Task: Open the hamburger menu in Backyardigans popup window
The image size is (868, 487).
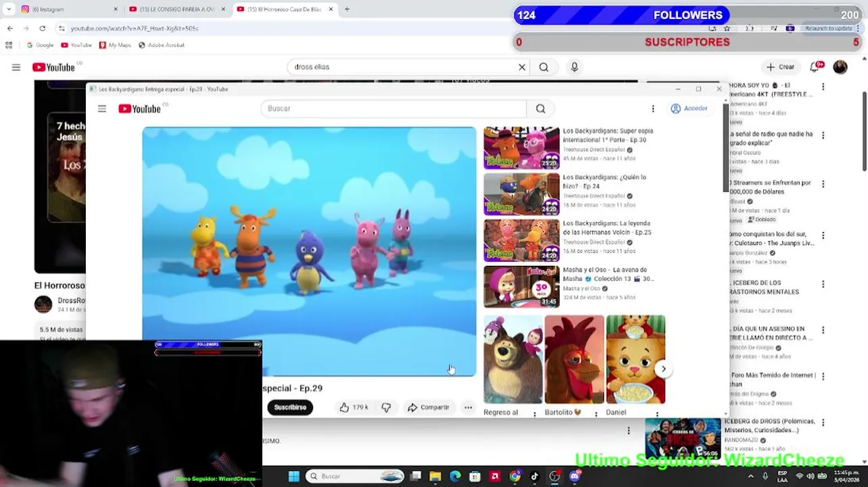Action: coord(102,109)
